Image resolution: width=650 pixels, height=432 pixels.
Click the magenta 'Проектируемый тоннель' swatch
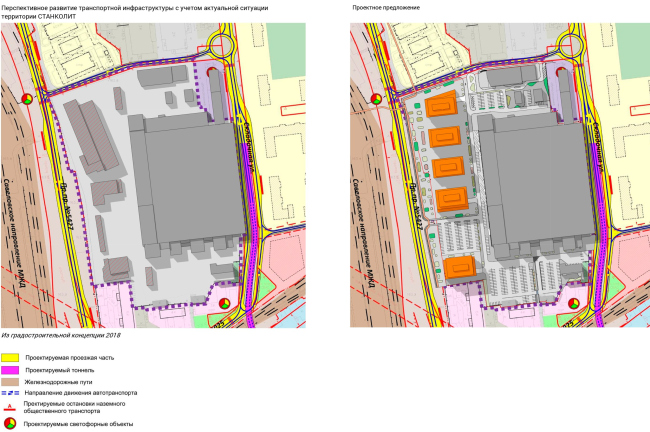(x=11, y=369)
